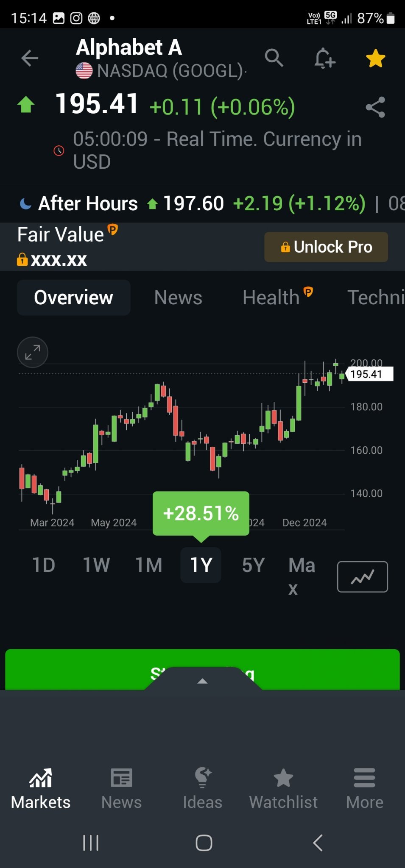Tap the Instagram notification icon
The width and height of the screenshot is (405, 868).
[x=76, y=18]
